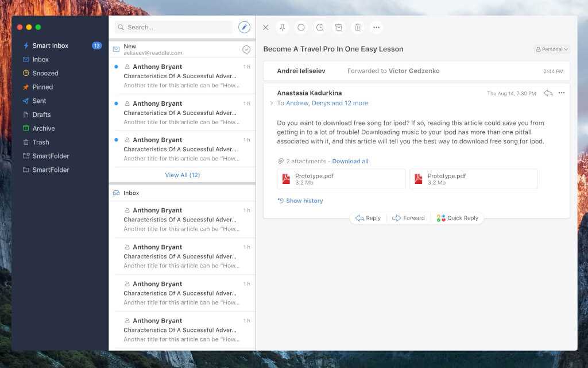
Task: Mark email as read with circle icon
Action: [x=301, y=27]
